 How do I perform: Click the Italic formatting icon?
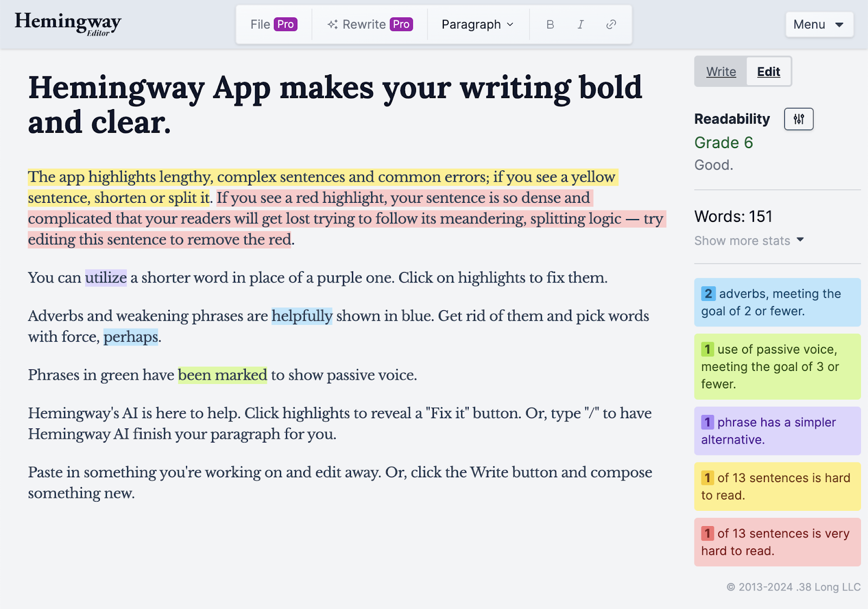point(580,24)
